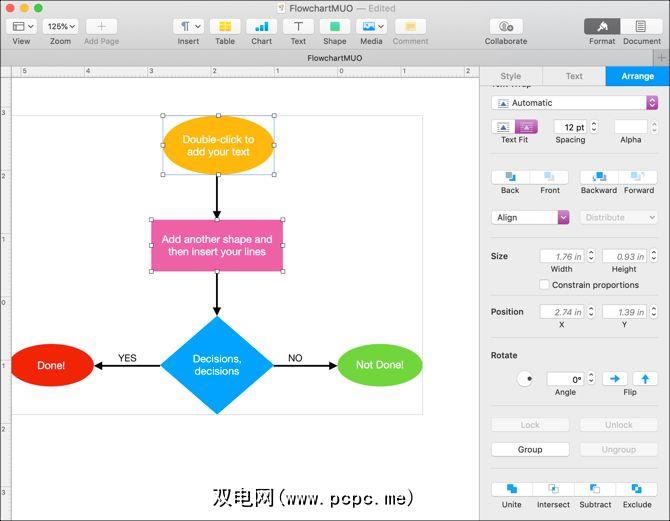Switch to the Text tab
The height and width of the screenshot is (521, 670).
[x=574, y=76]
